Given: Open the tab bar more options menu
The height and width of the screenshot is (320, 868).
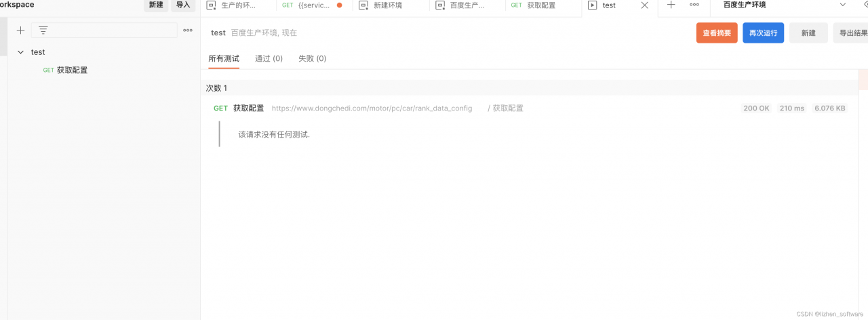Looking at the screenshot, I should tap(694, 5).
